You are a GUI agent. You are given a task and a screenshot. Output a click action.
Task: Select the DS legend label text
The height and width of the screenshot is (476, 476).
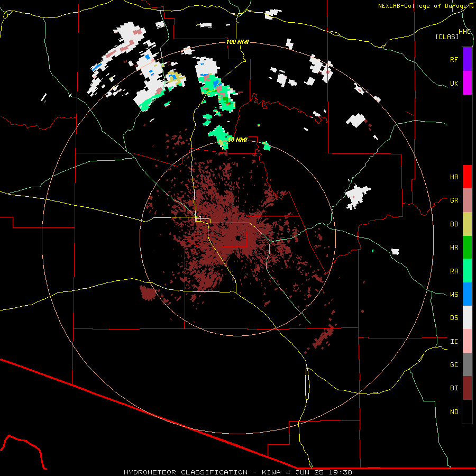(x=454, y=318)
